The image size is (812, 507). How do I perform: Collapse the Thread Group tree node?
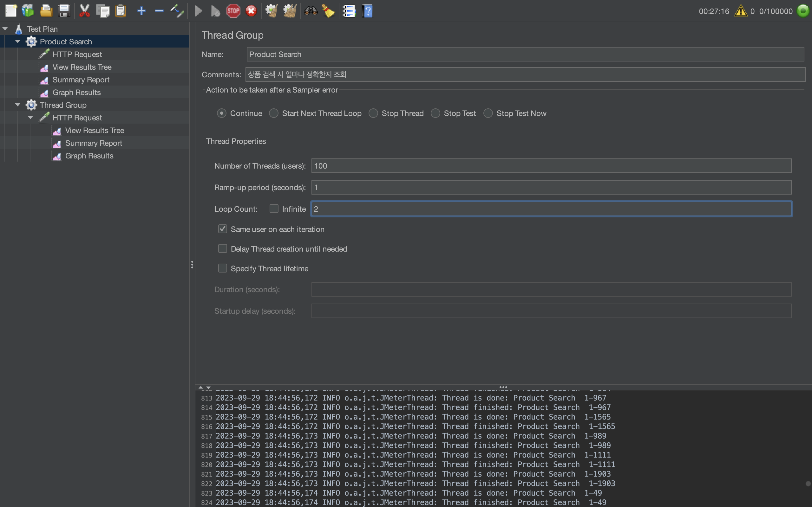tap(18, 105)
